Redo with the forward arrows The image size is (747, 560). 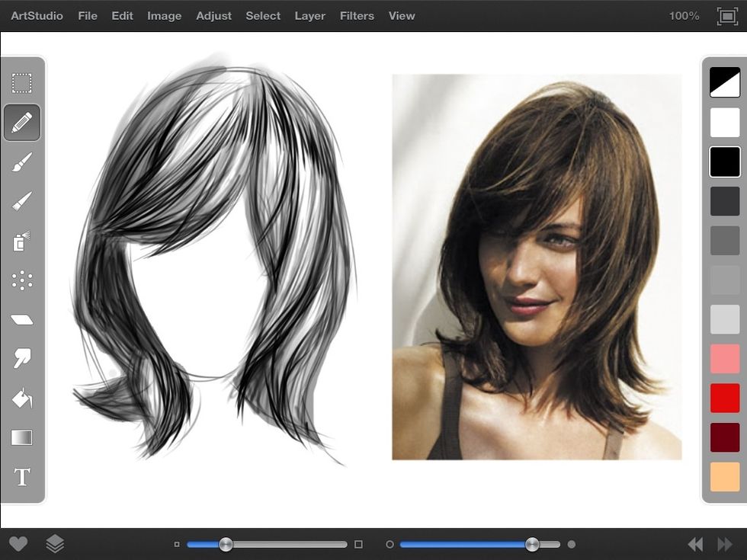coord(725,544)
